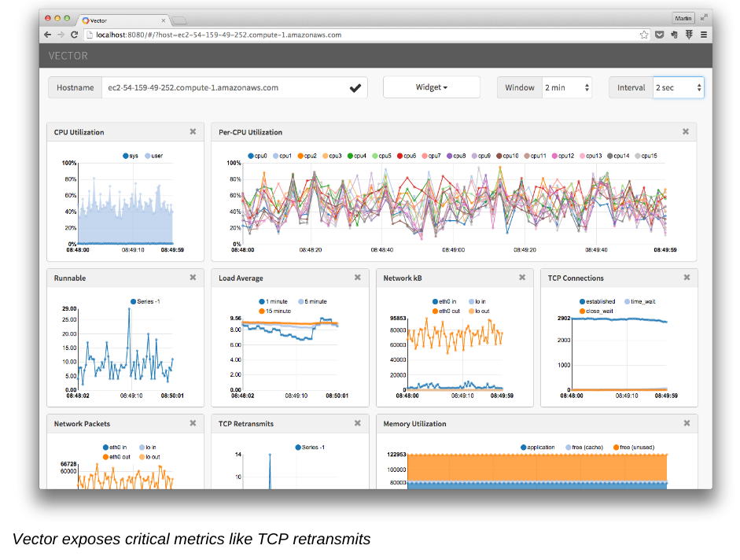Expand the Window time selector
The width and height of the screenshot is (740, 560).
(x=567, y=88)
